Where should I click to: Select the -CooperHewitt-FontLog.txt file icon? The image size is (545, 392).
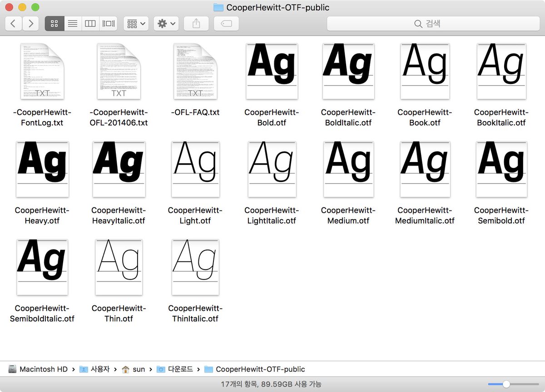point(42,71)
